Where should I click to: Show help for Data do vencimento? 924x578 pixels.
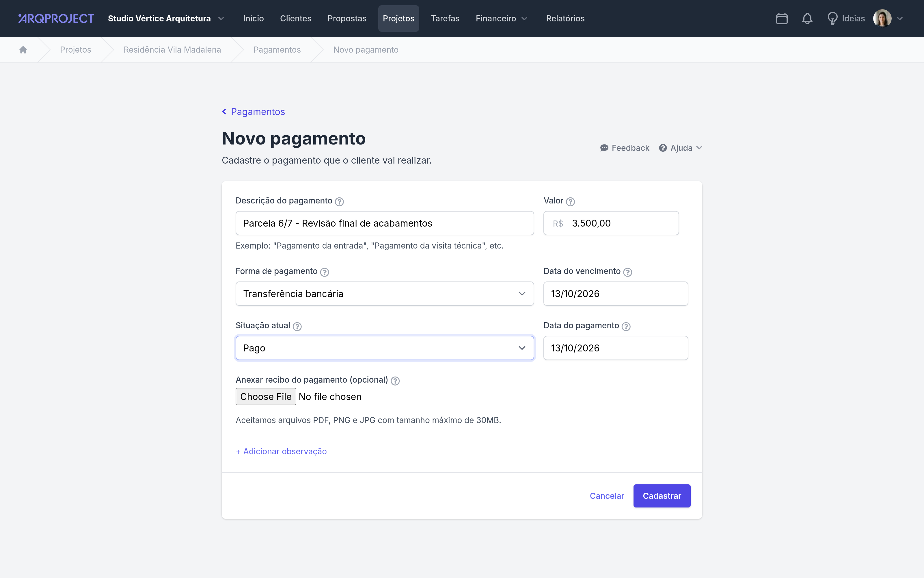coord(627,272)
